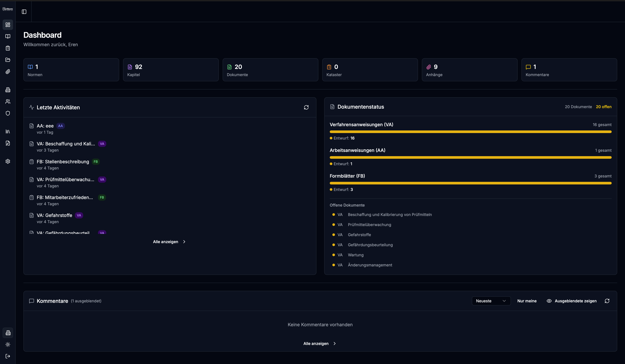Refresh the Letzte Aktivitäten panel
Image resolution: width=625 pixels, height=364 pixels.
coord(306,107)
